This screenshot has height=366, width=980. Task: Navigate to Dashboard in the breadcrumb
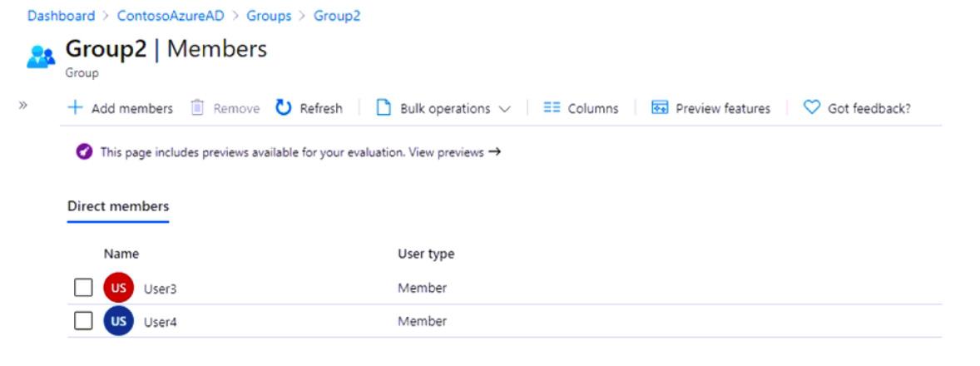click(61, 16)
